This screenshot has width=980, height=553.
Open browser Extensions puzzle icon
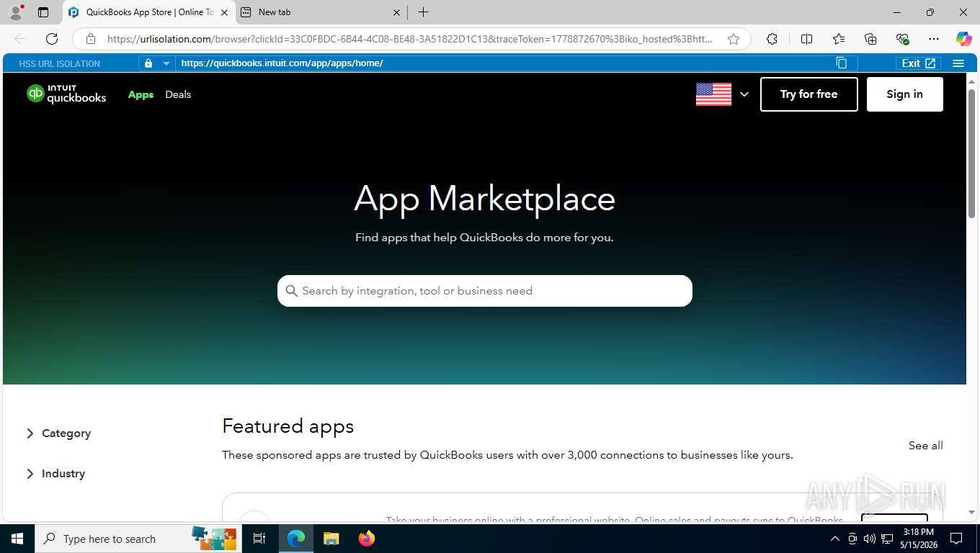[772, 39]
